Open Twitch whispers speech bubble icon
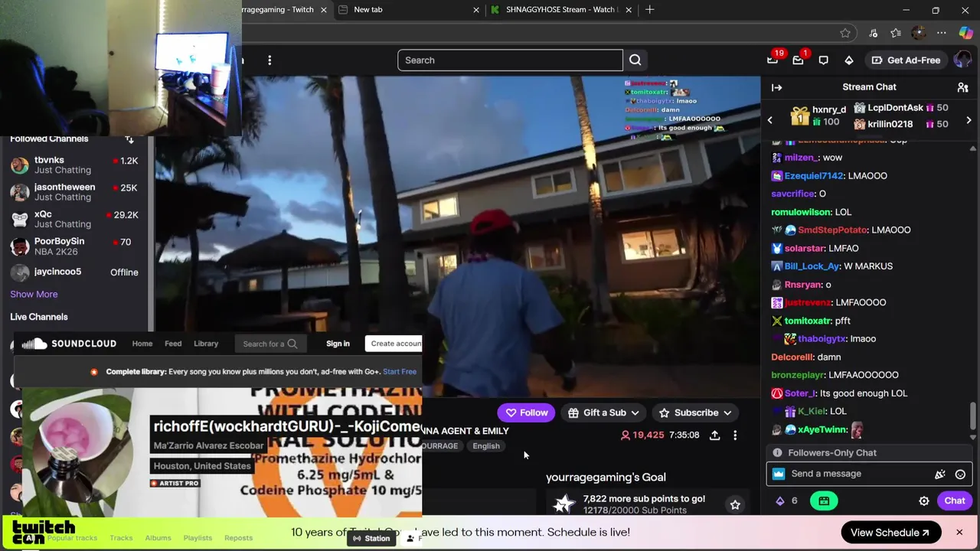Viewport: 980px width, 551px height. click(823, 60)
